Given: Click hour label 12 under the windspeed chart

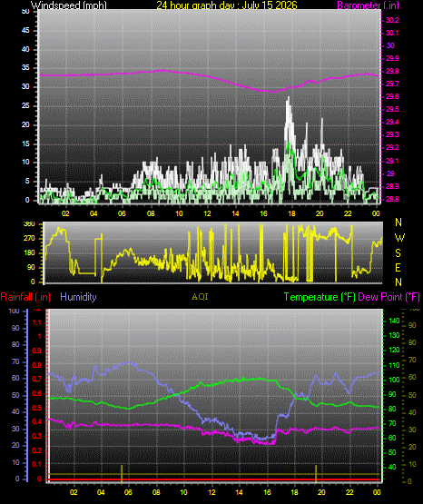Looking at the screenshot, I should click(207, 213).
